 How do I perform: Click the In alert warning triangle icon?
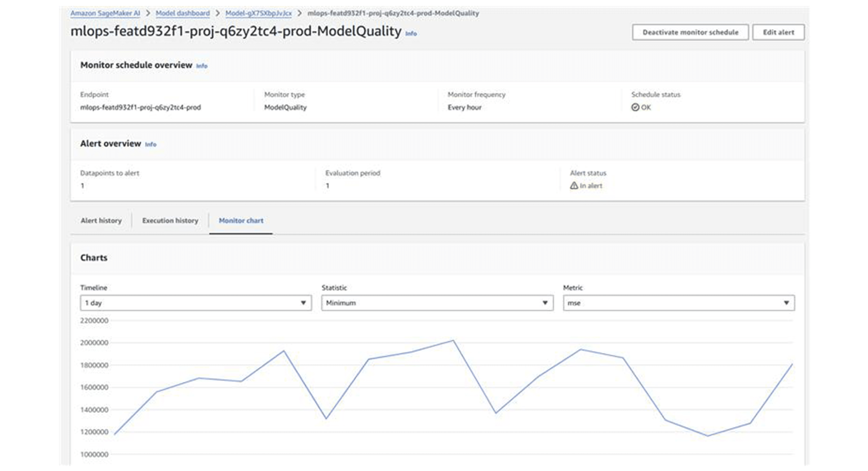click(x=574, y=186)
